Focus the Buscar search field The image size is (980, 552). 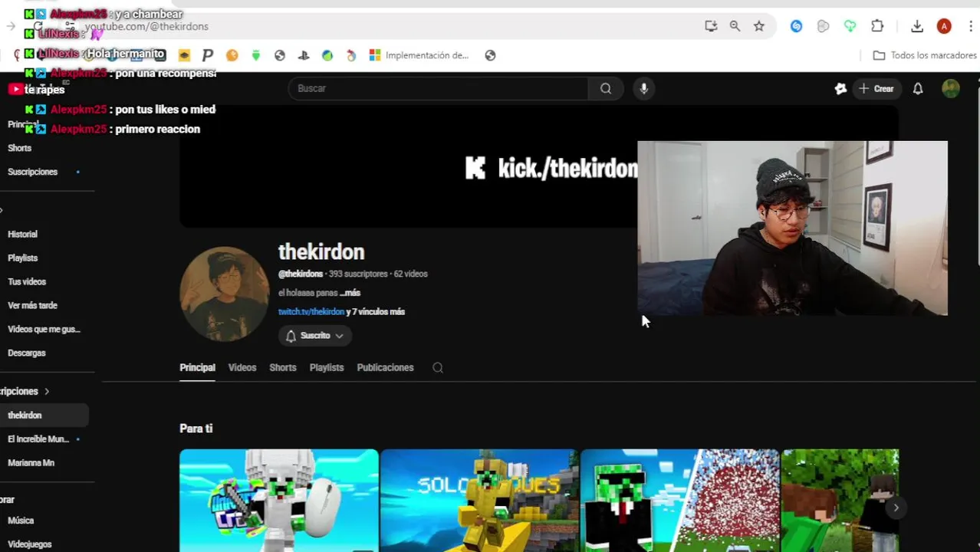coord(438,88)
